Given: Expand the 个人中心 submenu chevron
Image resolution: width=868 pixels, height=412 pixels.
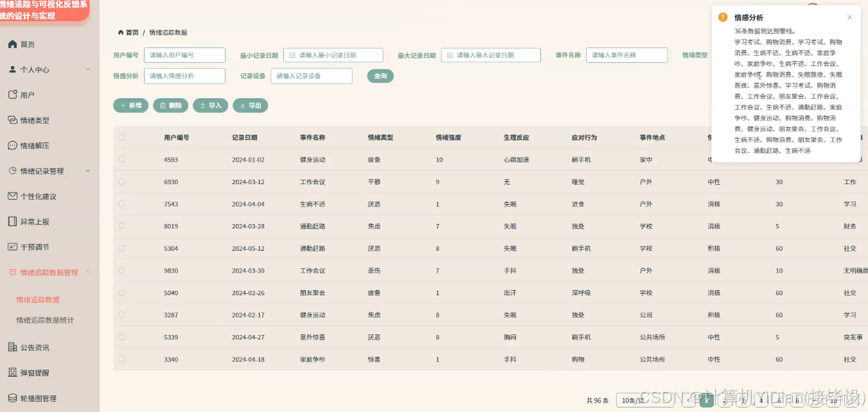Looking at the screenshot, I should [x=88, y=69].
